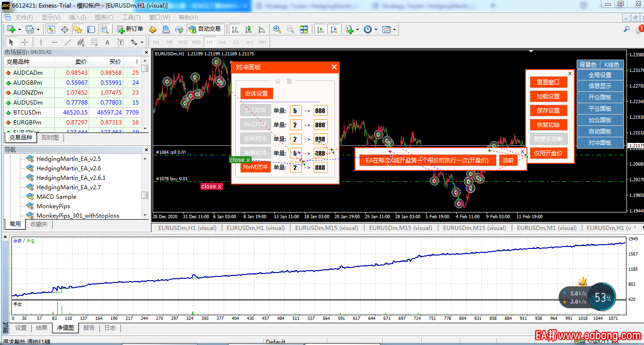Select the crosshair tool

pos(25,42)
